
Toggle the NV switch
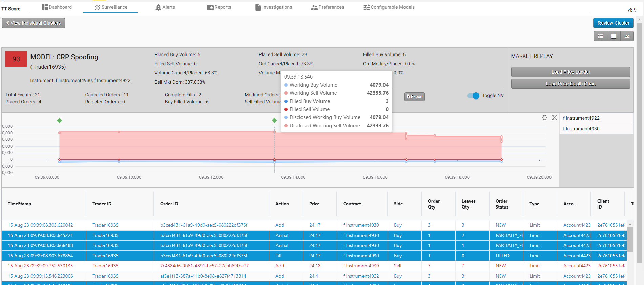(473, 96)
